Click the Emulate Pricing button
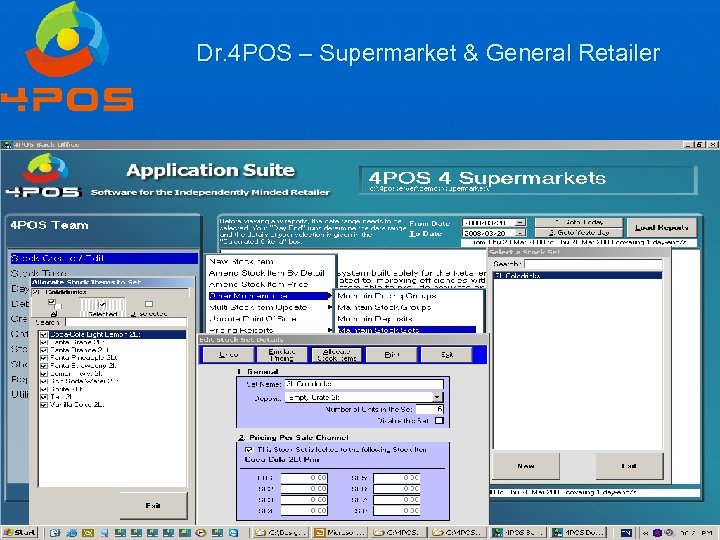Screen dimensions: 720x540 (281, 354)
